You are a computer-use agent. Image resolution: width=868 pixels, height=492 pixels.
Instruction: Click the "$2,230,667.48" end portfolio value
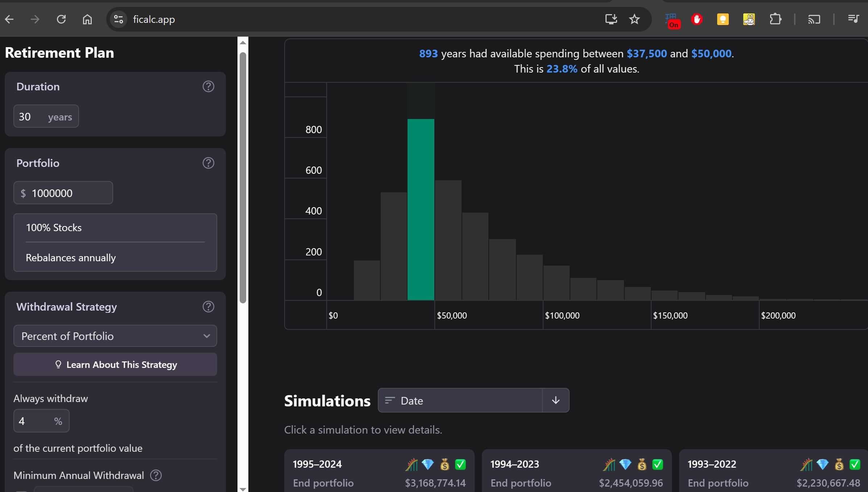pyautogui.click(x=828, y=483)
